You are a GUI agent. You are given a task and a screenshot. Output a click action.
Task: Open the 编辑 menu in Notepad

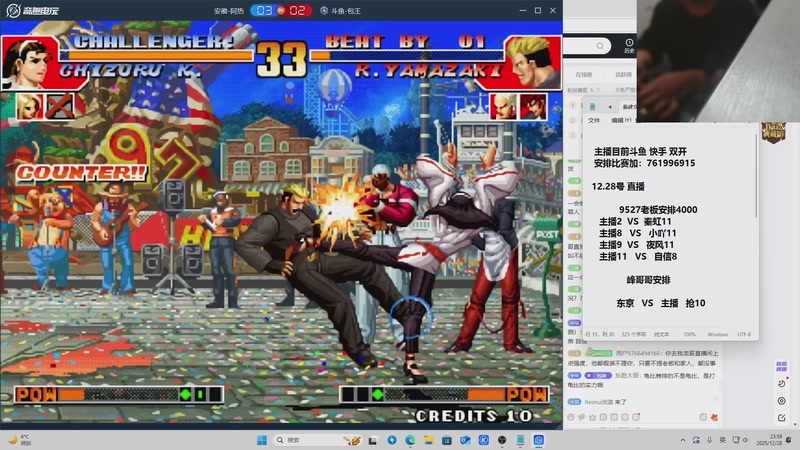click(x=617, y=120)
